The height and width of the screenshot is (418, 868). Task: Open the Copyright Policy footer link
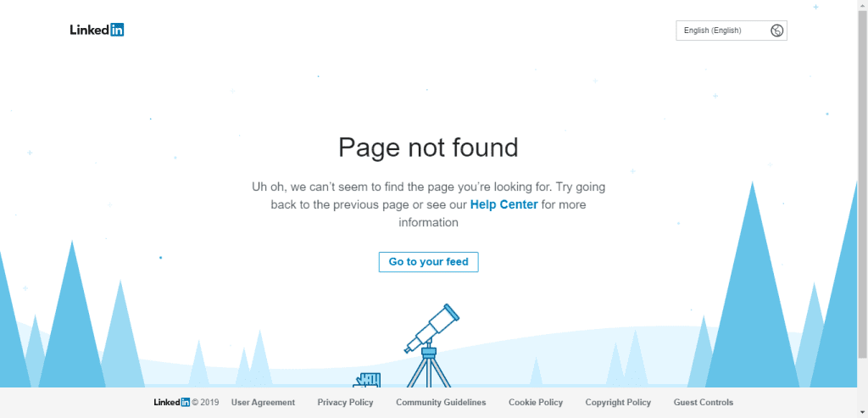pyautogui.click(x=618, y=403)
